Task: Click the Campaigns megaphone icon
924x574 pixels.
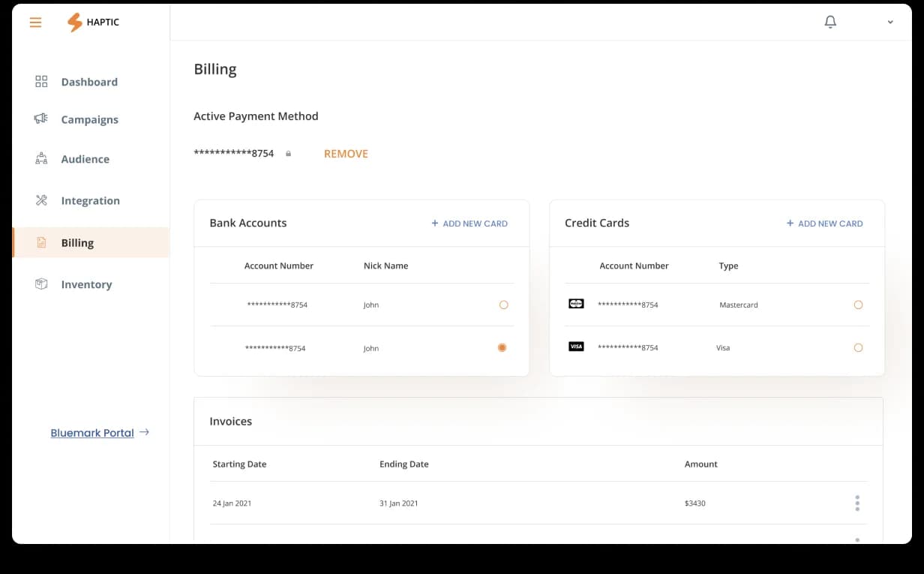Action: [x=41, y=119]
